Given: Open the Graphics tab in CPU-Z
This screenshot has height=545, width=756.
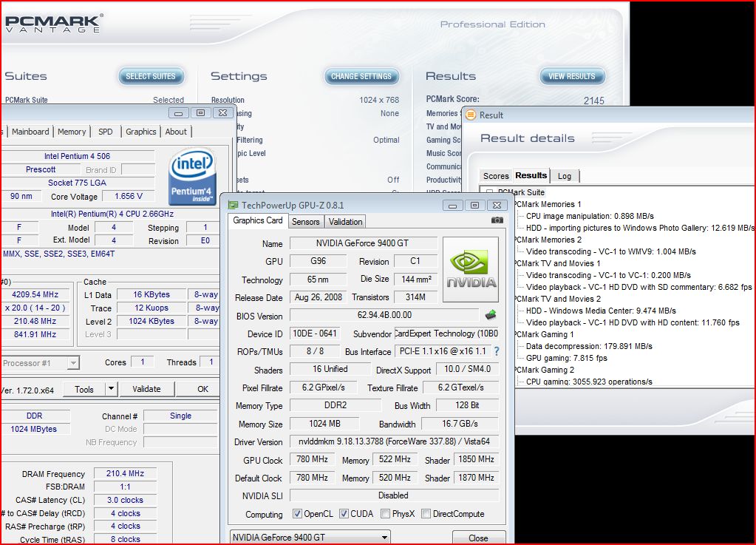Looking at the screenshot, I should pos(141,132).
